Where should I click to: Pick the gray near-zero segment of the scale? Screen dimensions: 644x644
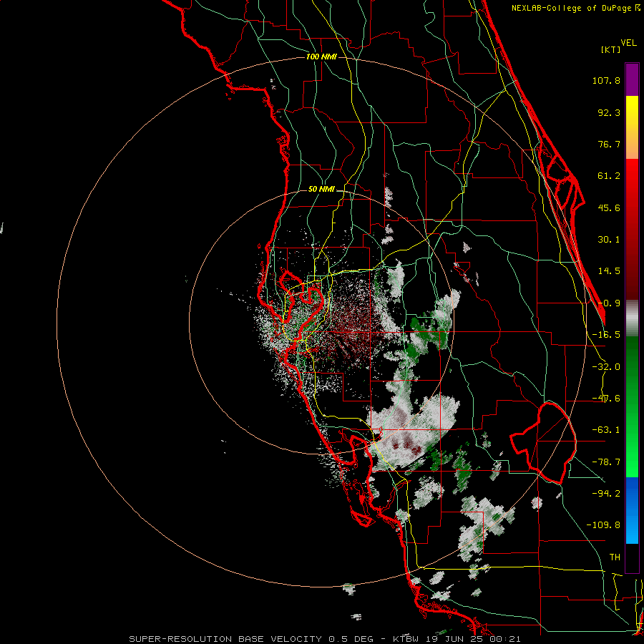(632, 318)
